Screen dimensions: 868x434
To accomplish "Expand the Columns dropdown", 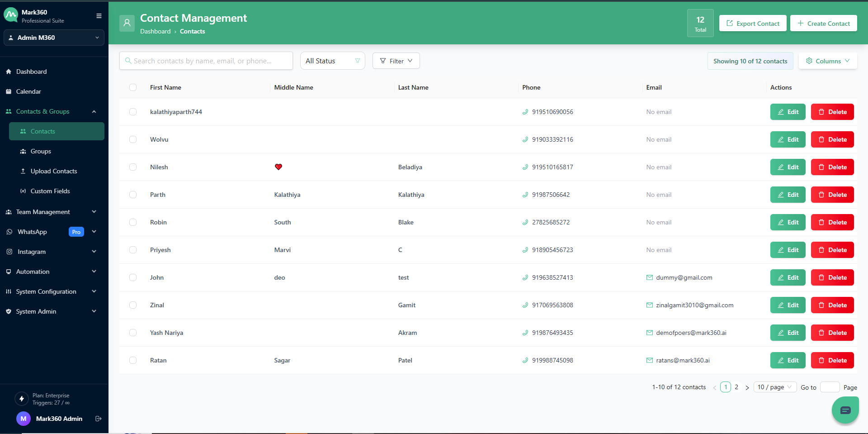I will tap(827, 61).
